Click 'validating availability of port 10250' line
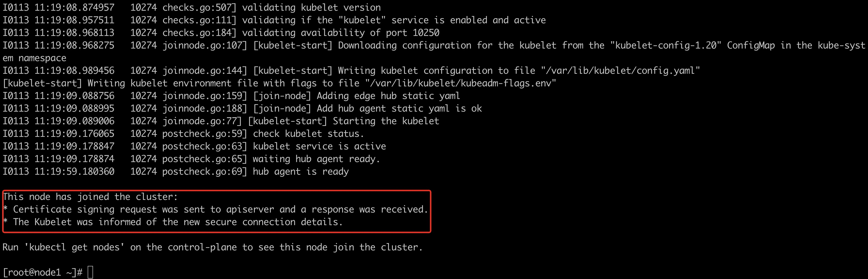 (341, 33)
